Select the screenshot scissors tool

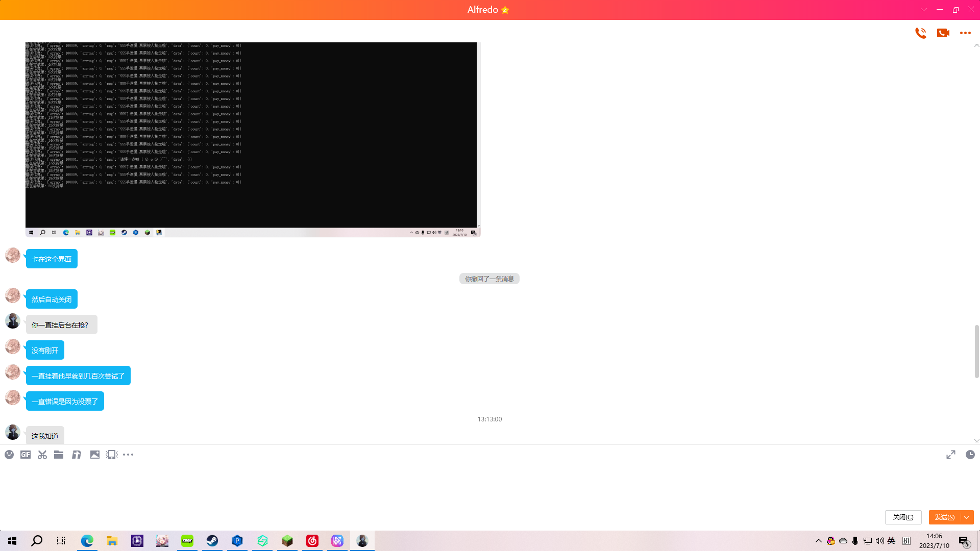click(x=42, y=455)
